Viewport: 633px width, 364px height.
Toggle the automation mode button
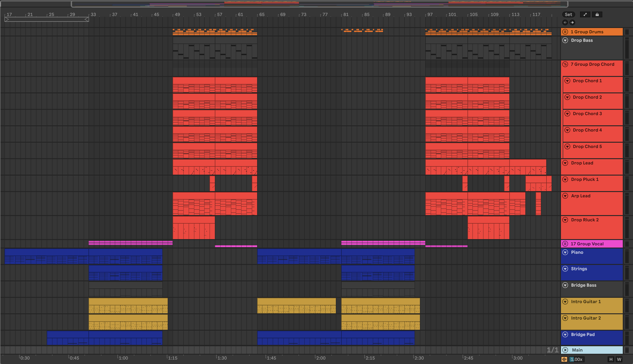585,14
